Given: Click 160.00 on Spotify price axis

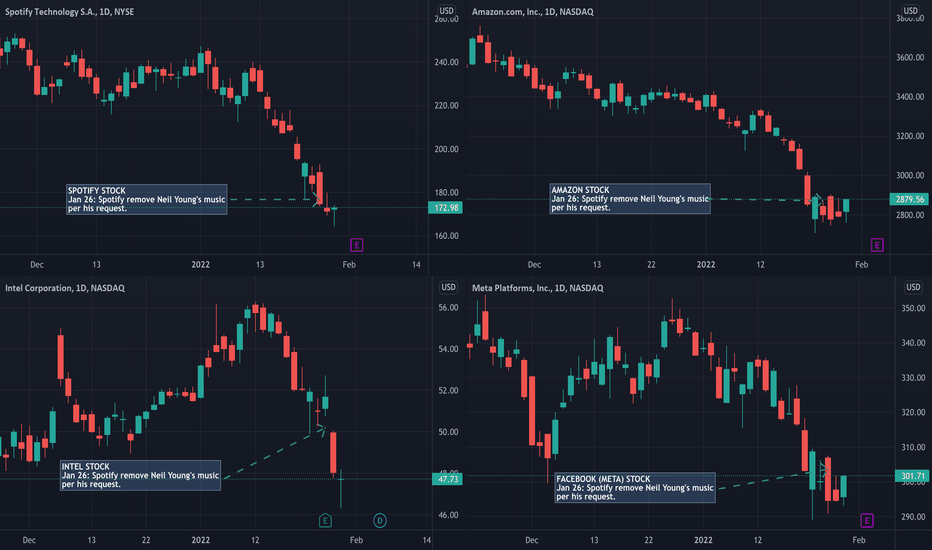Looking at the screenshot, I should [446, 236].
